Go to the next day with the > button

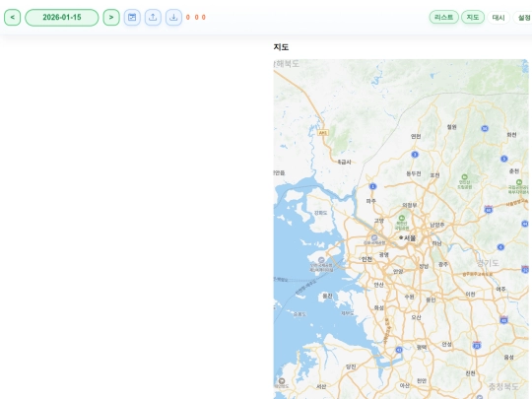coord(111,18)
